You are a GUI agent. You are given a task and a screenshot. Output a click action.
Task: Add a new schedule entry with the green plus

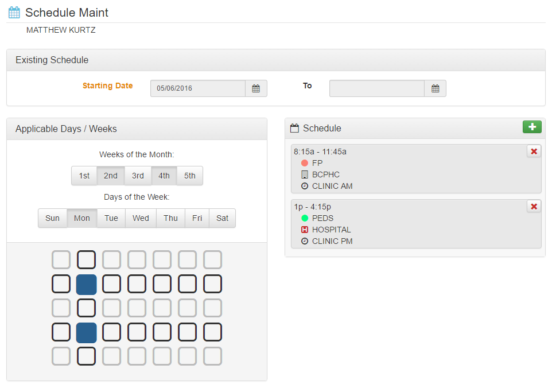532,127
